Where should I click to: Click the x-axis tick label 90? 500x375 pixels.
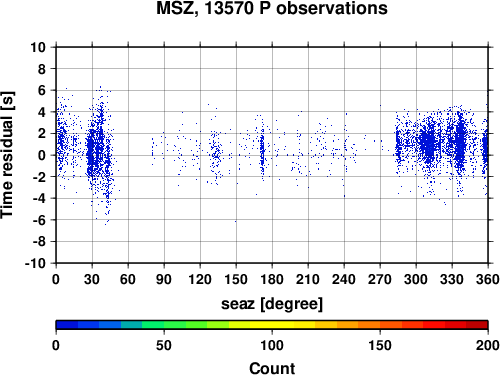164,279
